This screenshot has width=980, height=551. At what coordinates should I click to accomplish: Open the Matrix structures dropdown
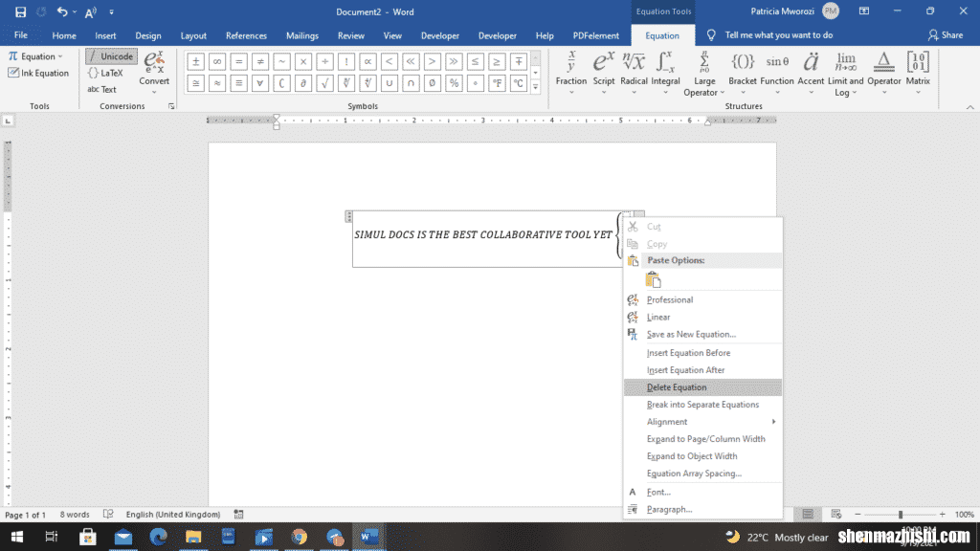click(918, 73)
